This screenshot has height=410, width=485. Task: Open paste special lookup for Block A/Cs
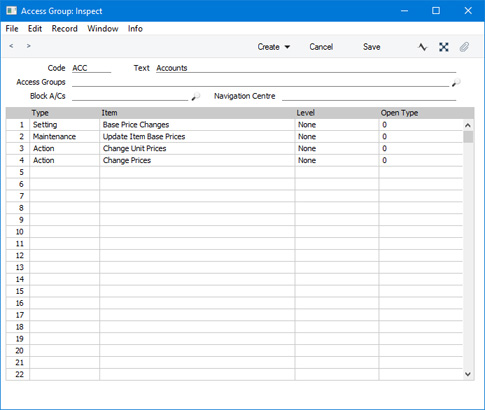[196, 97]
